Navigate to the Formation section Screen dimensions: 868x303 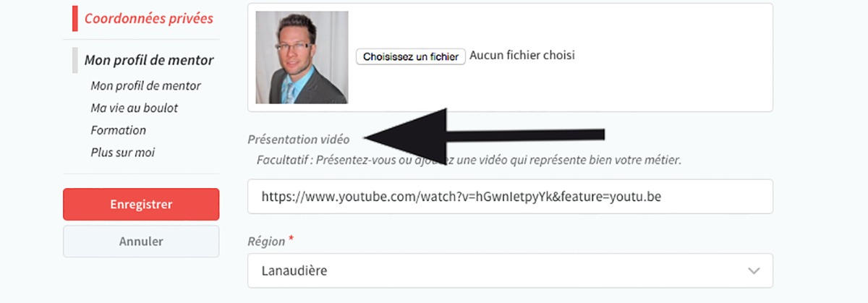pos(118,130)
